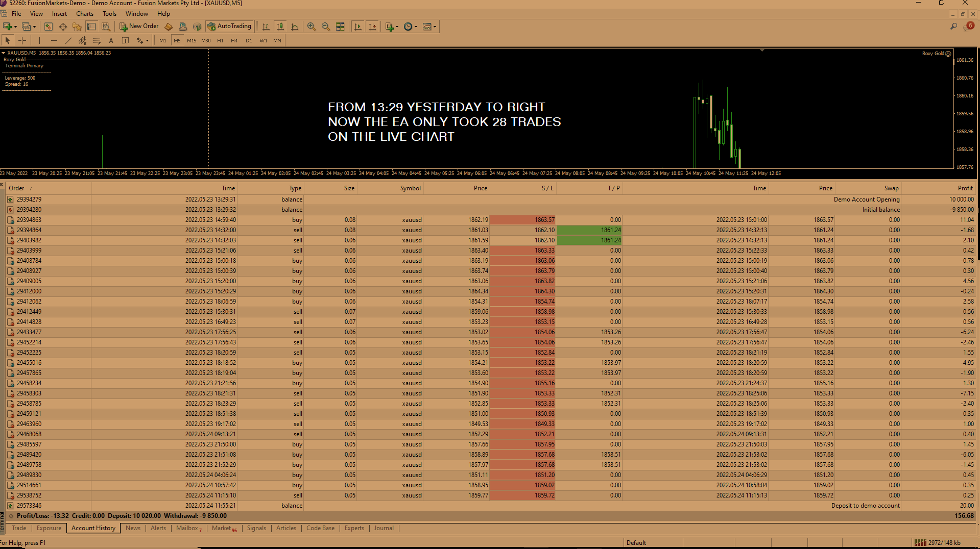Open the Exposure tab

pos(49,528)
